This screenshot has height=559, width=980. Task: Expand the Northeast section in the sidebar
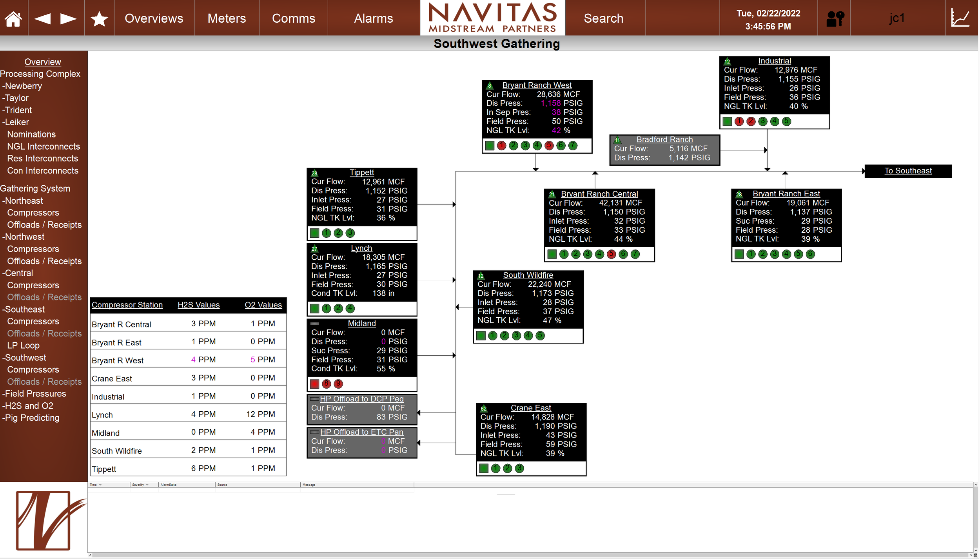pyautogui.click(x=24, y=201)
